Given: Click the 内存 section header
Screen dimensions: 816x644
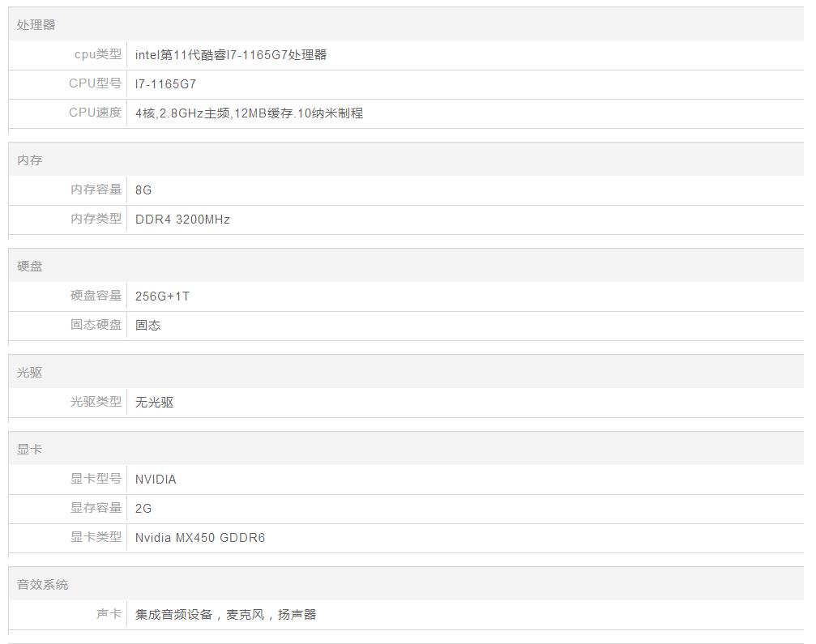Looking at the screenshot, I should click(30, 160).
